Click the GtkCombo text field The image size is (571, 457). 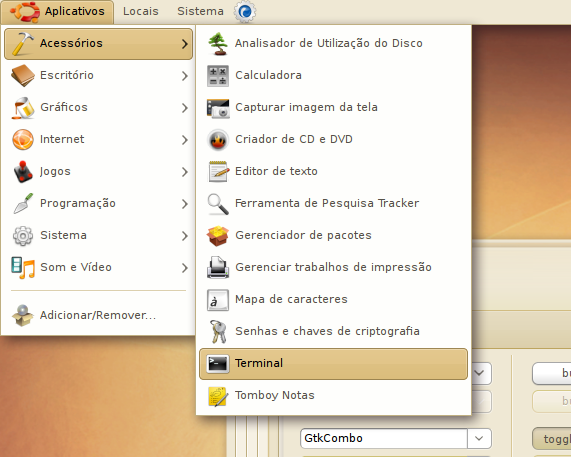pyautogui.click(x=384, y=438)
